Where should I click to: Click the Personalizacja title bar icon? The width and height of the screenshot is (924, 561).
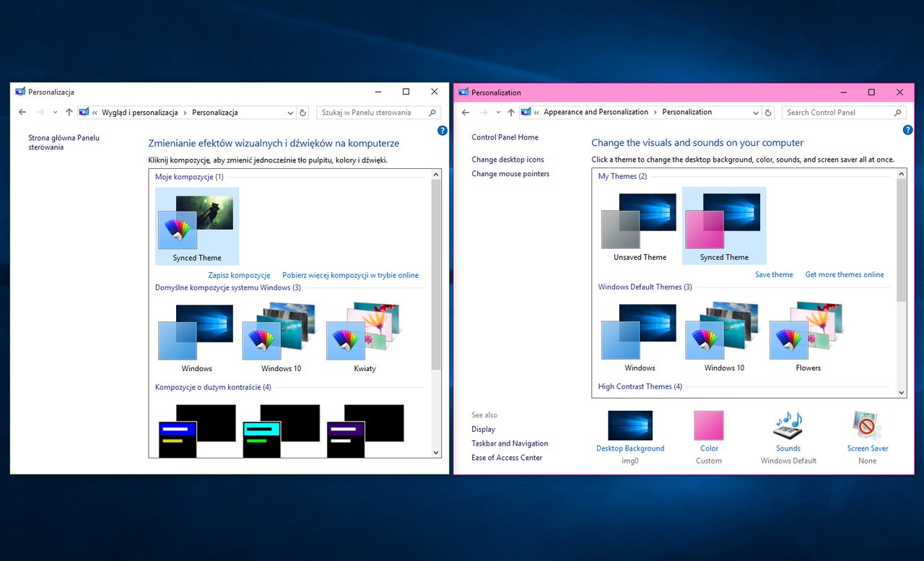click(19, 92)
